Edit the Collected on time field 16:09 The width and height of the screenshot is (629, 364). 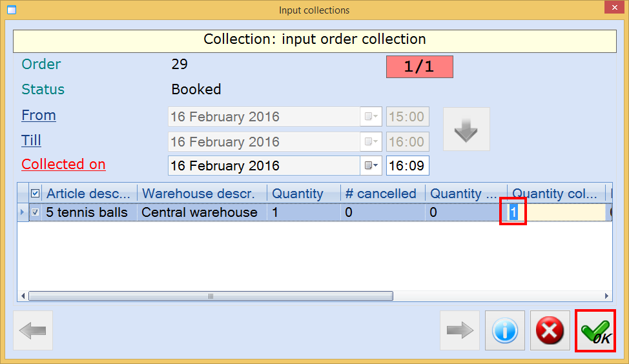point(407,166)
